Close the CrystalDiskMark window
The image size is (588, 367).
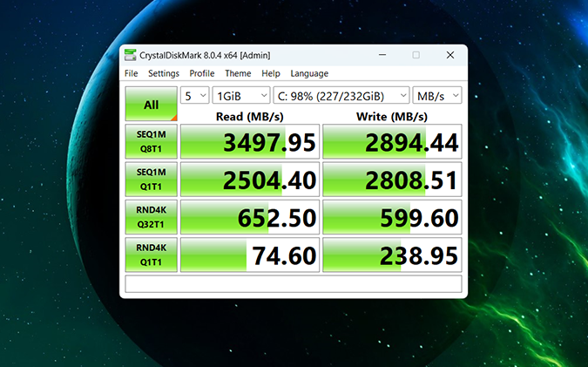tap(450, 55)
